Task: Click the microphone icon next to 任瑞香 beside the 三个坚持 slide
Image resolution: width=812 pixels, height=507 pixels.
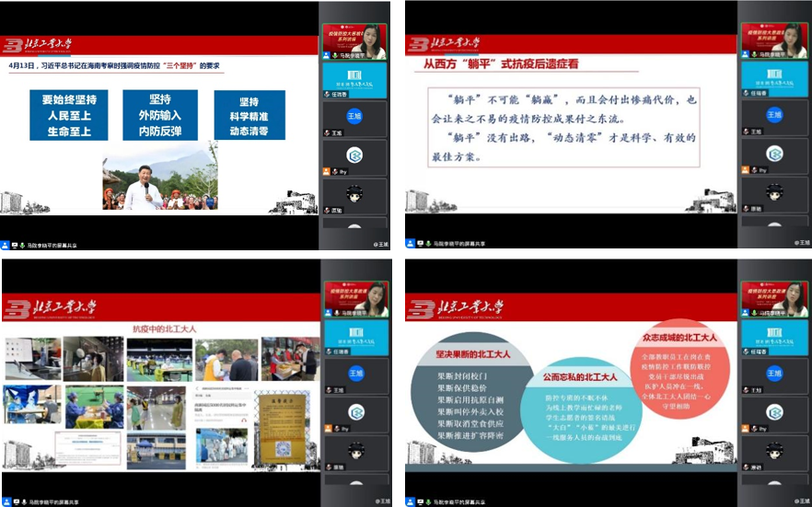Action: click(x=326, y=94)
